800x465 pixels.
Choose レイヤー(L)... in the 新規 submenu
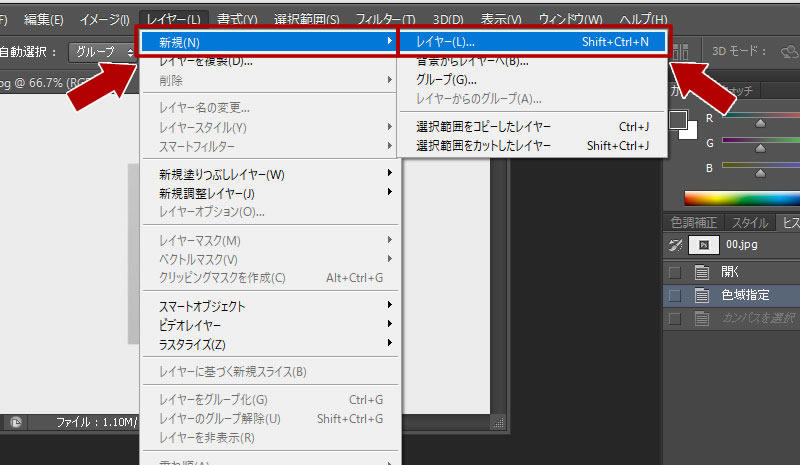click(x=532, y=42)
